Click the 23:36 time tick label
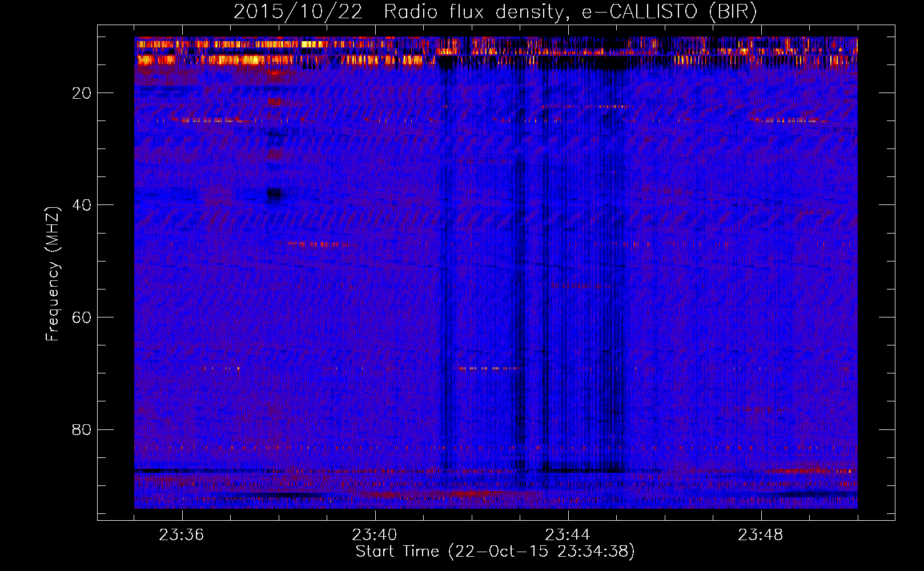The image size is (924, 571). [182, 535]
